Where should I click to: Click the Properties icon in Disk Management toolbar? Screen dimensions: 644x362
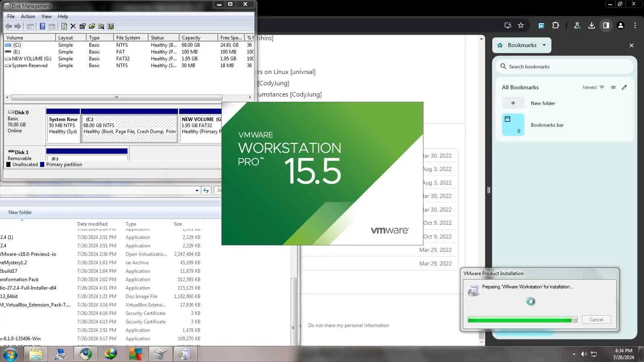[x=83, y=27]
